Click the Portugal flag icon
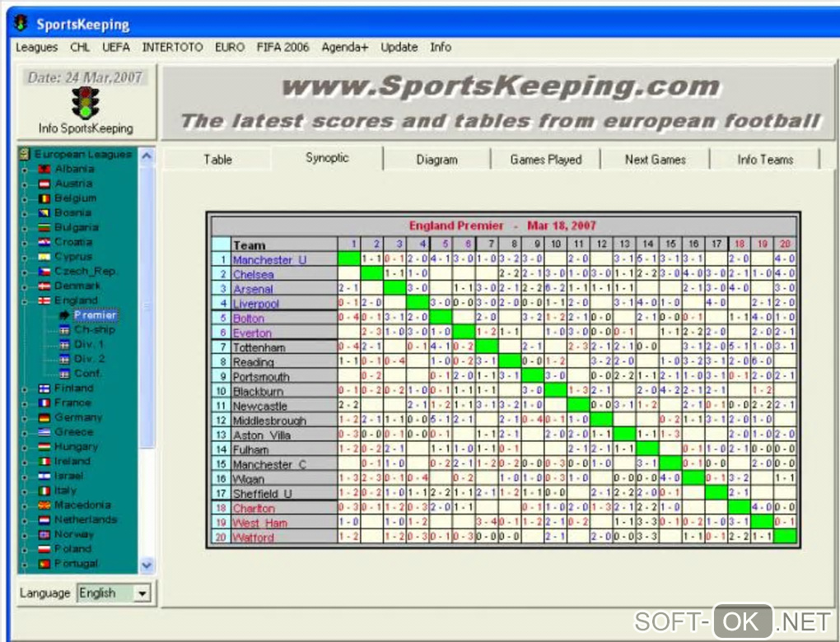The image size is (840, 642). coord(44,563)
